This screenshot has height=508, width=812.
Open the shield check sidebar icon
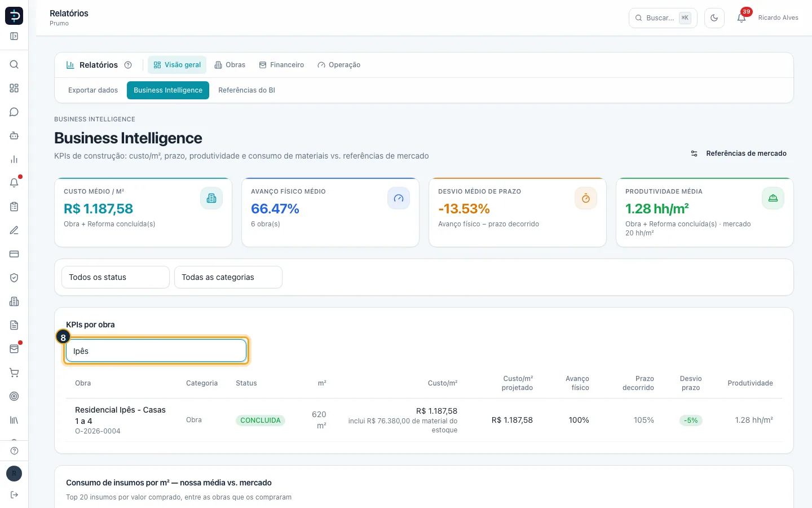[x=14, y=278]
